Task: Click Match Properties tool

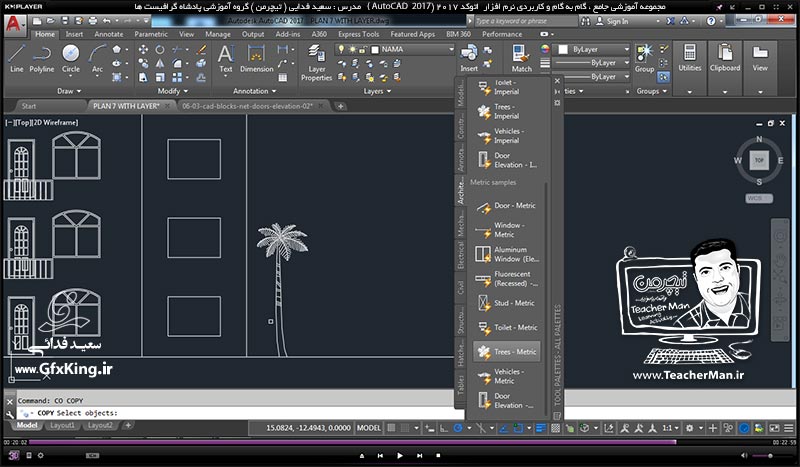Action: tap(521, 59)
